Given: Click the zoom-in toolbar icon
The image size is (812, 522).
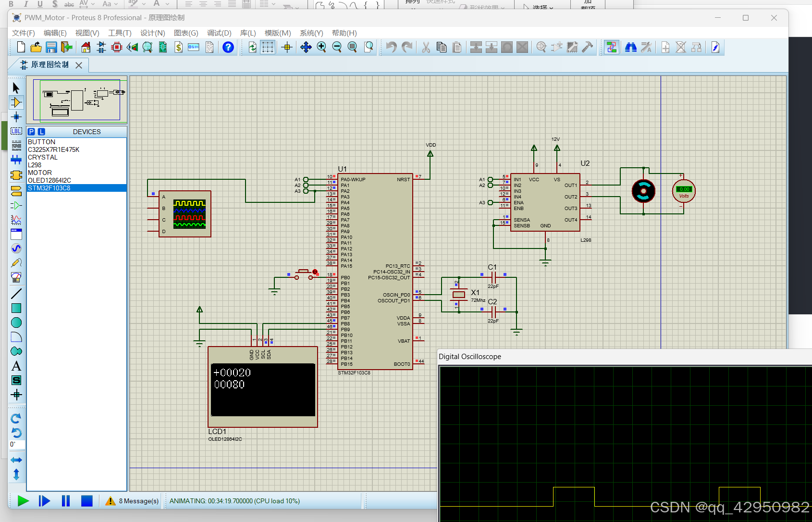Looking at the screenshot, I should tap(322, 47).
